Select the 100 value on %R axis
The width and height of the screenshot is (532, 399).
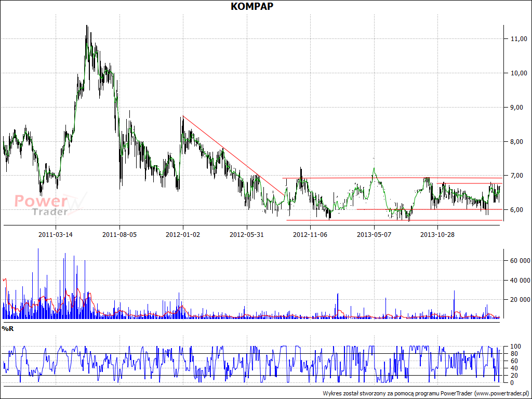click(x=515, y=347)
